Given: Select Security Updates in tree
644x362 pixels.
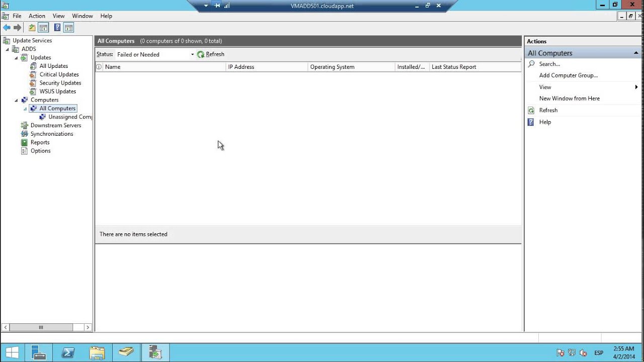Looking at the screenshot, I should (60, 83).
